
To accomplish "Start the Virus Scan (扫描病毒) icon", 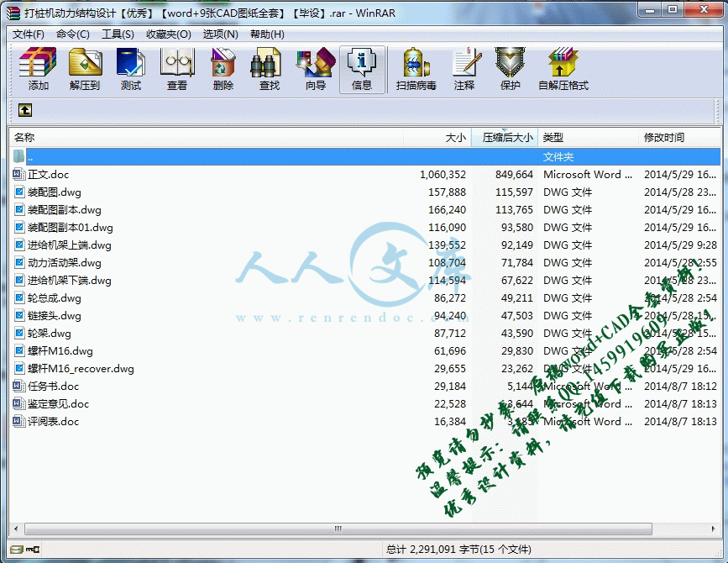I will click(x=416, y=69).
